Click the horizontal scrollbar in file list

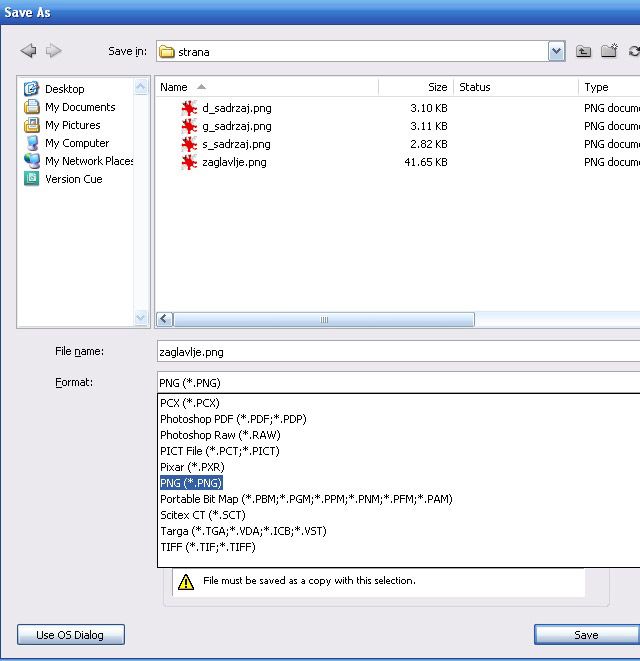point(324,320)
